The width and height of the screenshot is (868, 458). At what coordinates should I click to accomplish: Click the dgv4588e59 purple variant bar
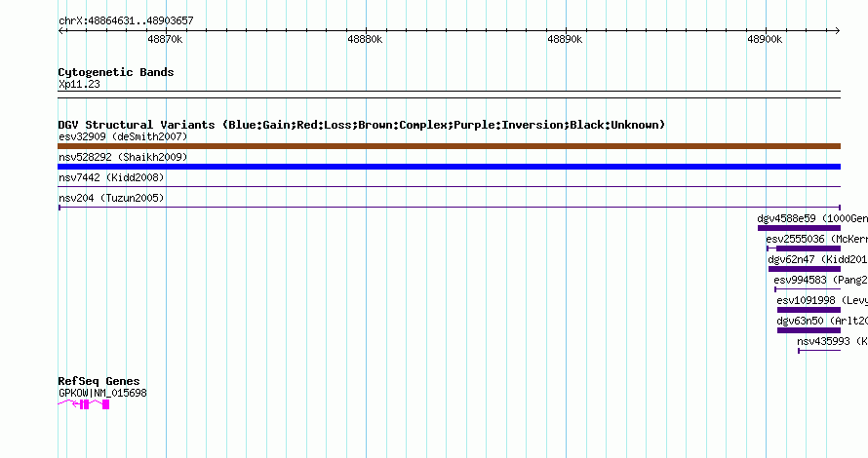point(799,228)
